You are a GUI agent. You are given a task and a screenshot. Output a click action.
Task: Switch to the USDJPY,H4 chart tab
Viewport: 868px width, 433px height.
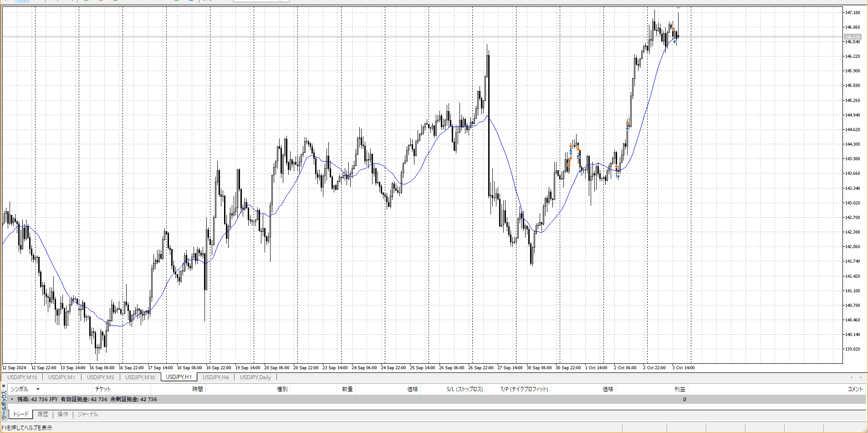point(215,377)
